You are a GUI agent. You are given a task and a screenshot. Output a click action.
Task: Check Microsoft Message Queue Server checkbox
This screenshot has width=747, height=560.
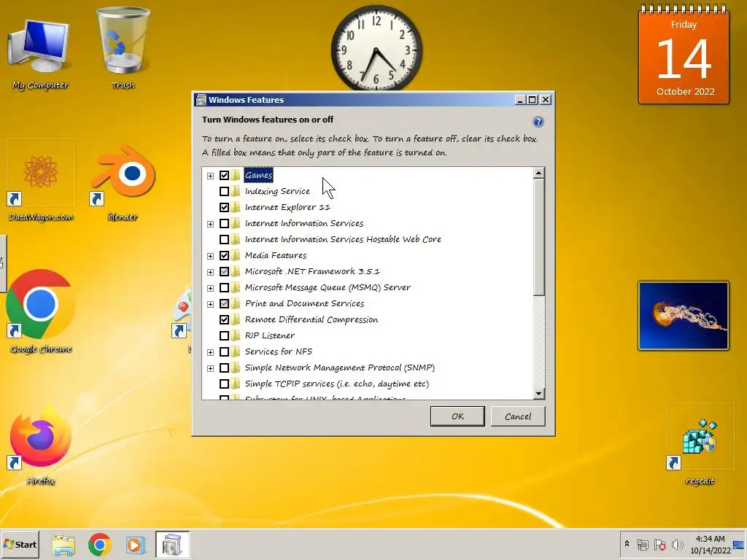[224, 287]
